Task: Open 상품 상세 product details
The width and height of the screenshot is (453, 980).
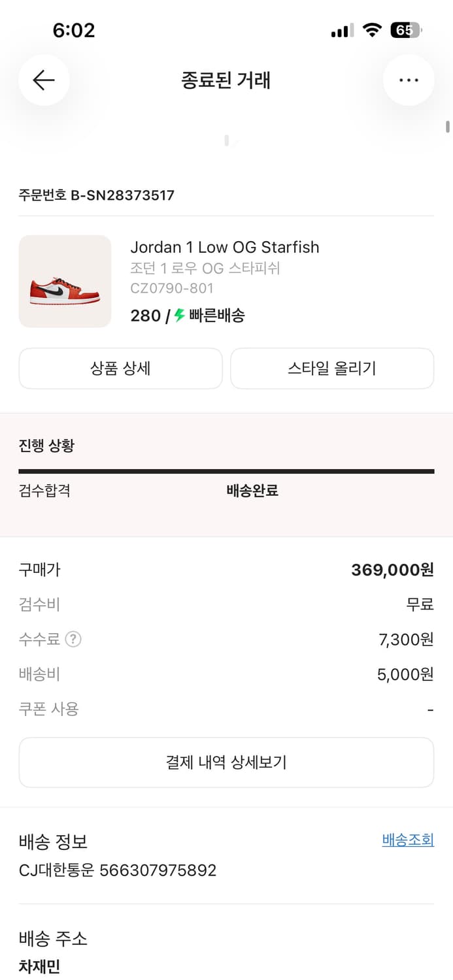Action: tap(121, 368)
